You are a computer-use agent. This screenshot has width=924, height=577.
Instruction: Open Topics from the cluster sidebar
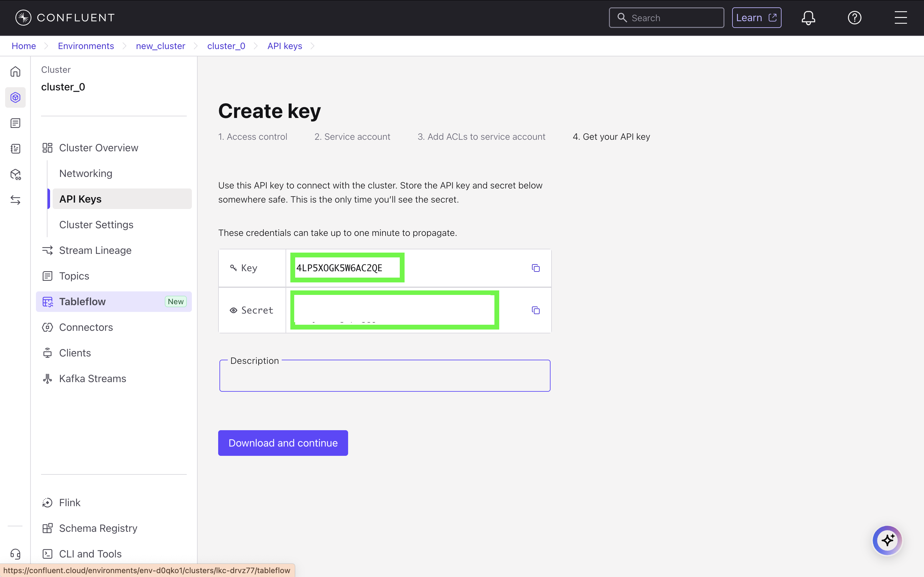[74, 276]
